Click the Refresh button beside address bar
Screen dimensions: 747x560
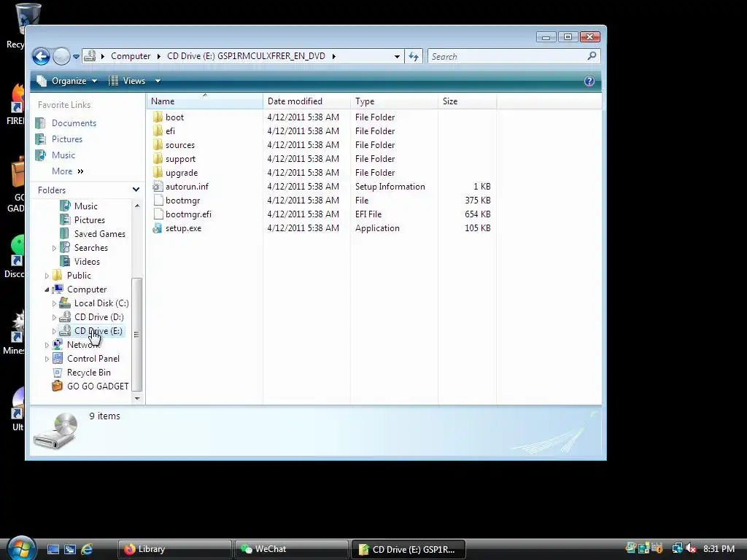pos(414,57)
